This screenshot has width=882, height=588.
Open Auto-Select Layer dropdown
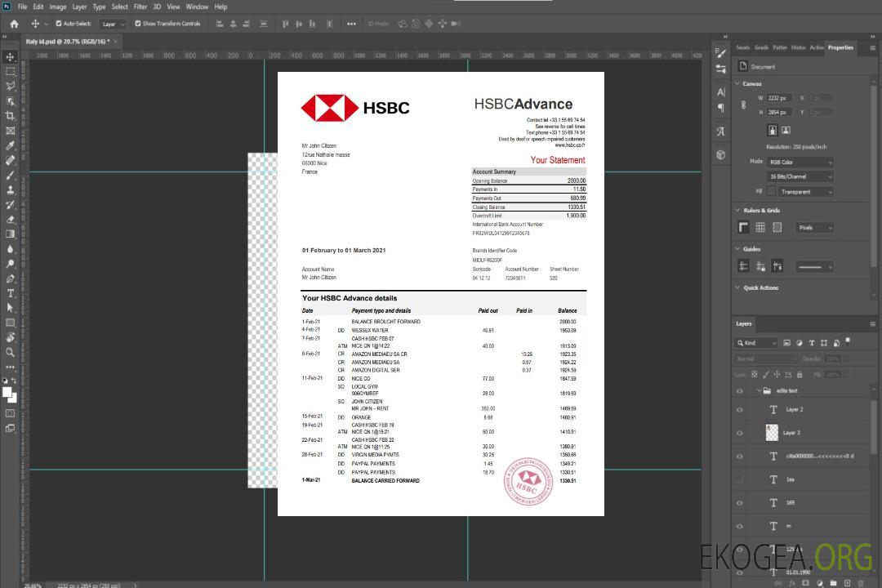coord(113,24)
